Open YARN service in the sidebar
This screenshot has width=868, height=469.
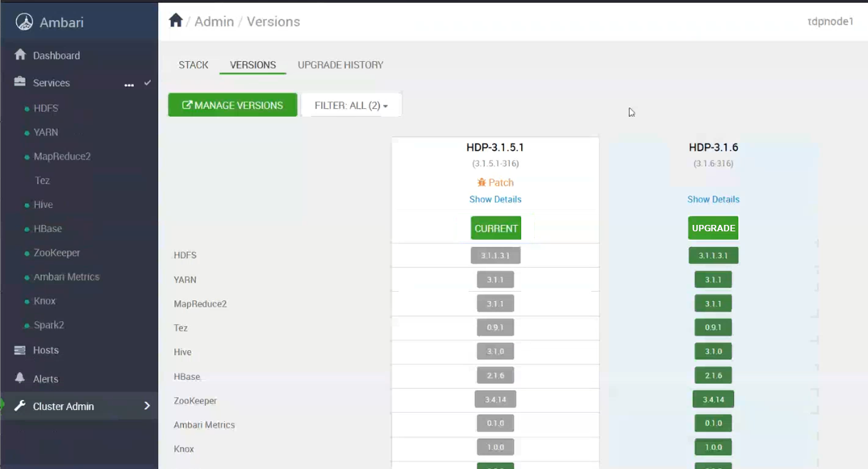tap(46, 132)
